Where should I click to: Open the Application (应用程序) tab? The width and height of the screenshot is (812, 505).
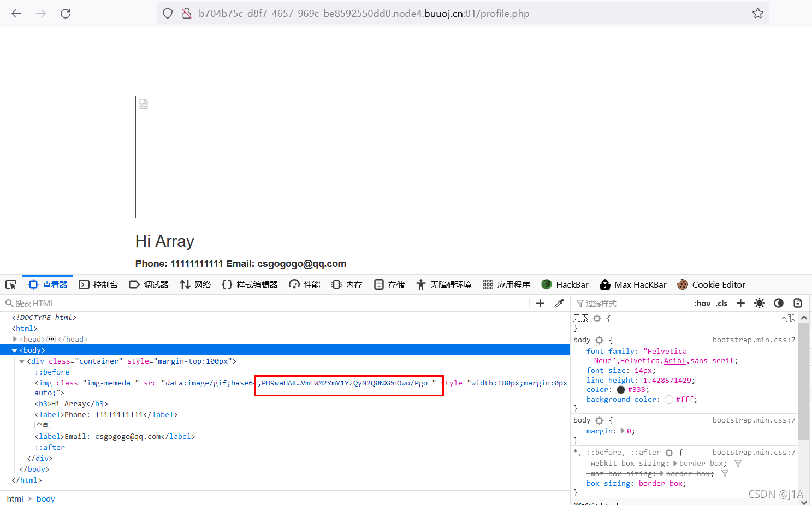click(507, 284)
